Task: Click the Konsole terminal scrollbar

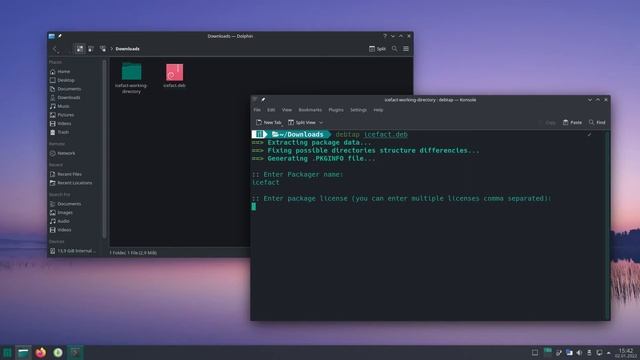Action: click(x=607, y=224)
